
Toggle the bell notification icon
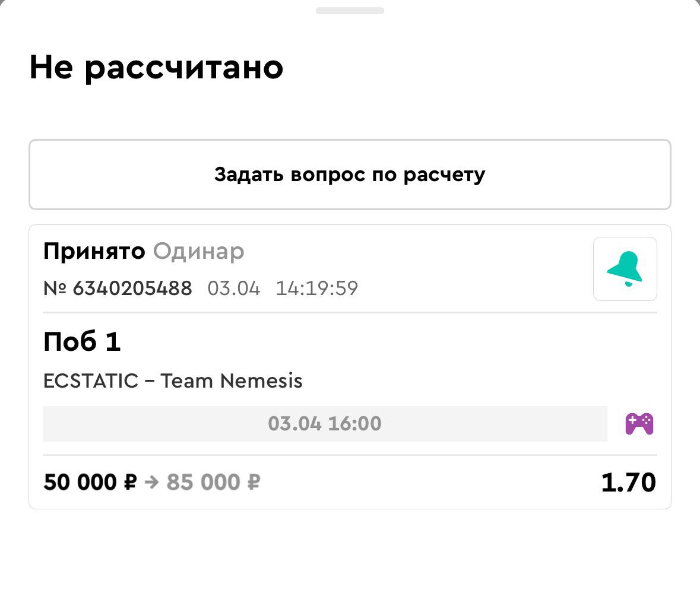[625, 269]
